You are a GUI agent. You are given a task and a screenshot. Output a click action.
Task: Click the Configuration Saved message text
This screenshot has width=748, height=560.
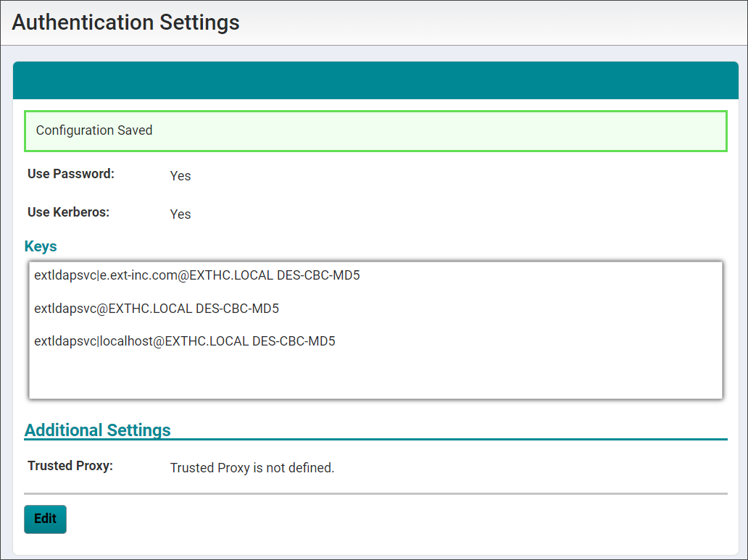94,130
